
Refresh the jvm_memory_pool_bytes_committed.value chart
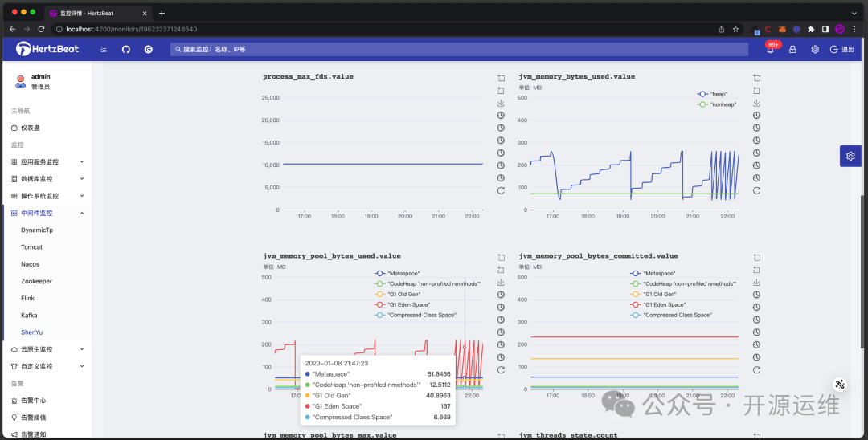coord(756,369)
